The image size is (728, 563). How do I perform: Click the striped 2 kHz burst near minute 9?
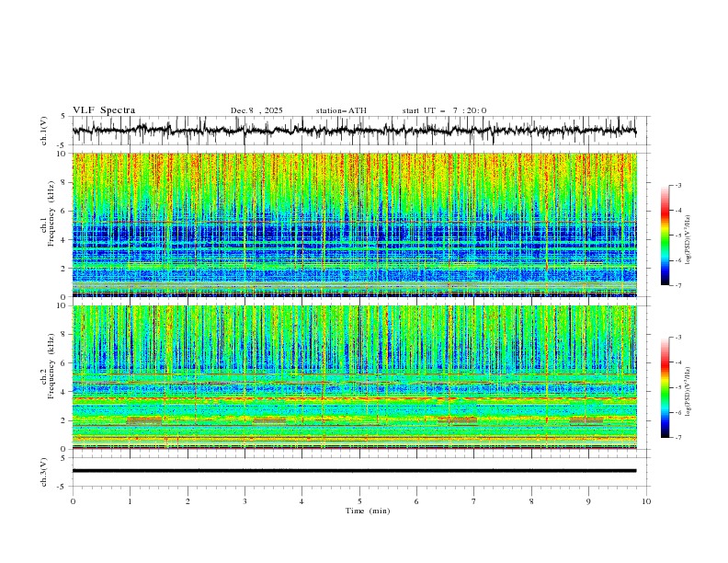pos(586,420)
